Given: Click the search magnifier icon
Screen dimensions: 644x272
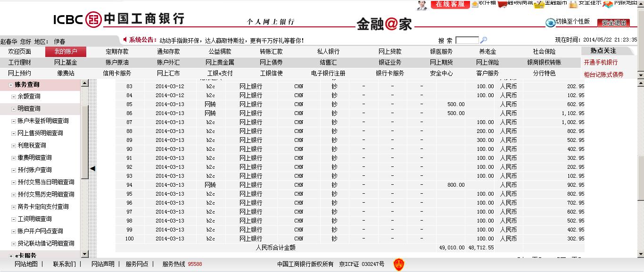Looking at the screenshot, I should click(483, 41).
